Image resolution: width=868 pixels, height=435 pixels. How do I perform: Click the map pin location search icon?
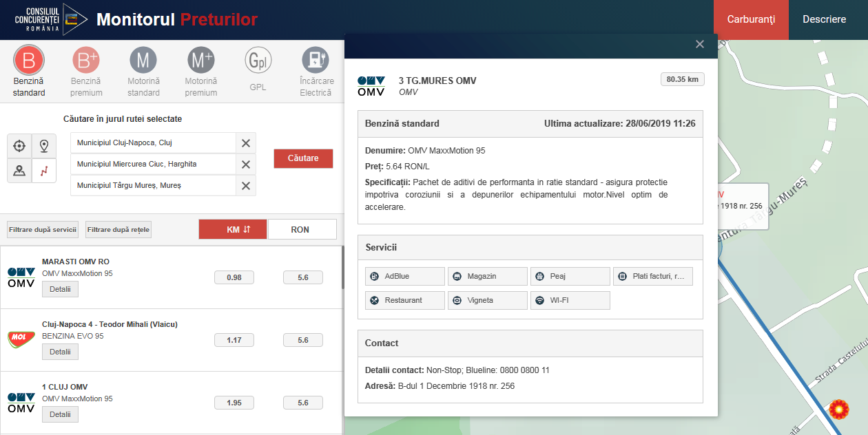coord(44,146)
